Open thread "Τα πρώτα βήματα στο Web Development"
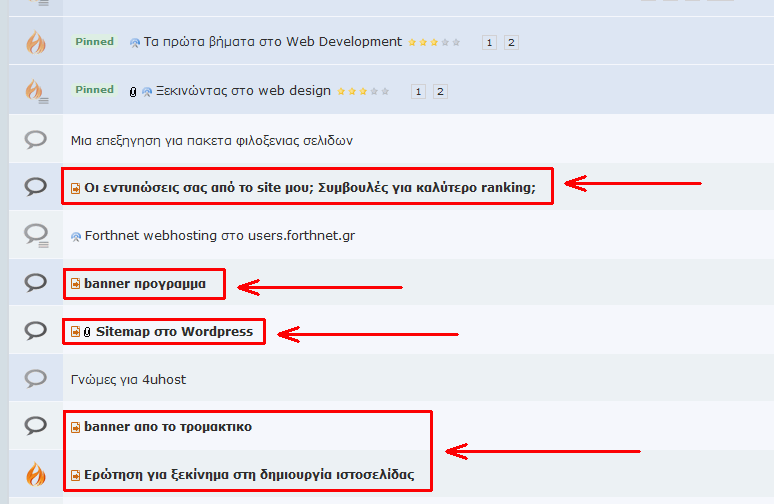 click(x=272, y=42)
